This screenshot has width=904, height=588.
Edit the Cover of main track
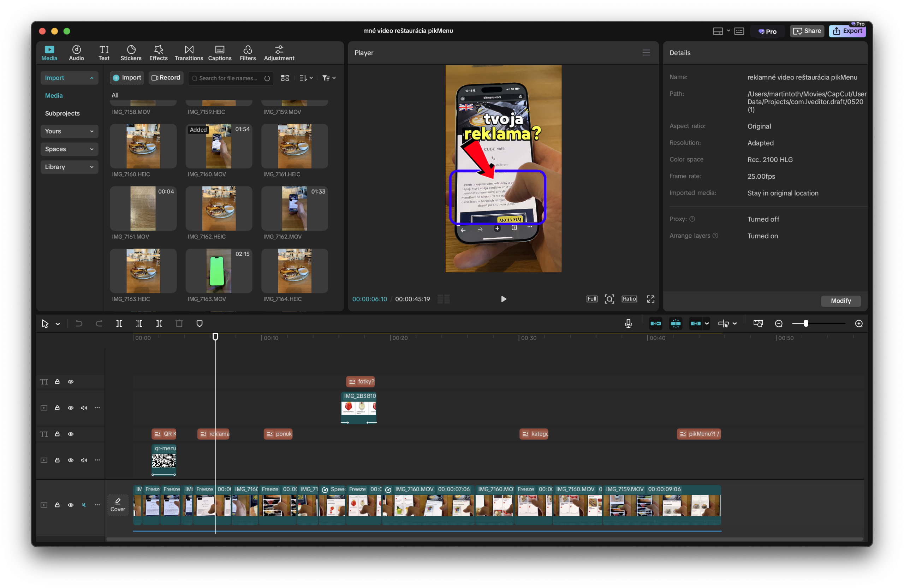point(118,505)
